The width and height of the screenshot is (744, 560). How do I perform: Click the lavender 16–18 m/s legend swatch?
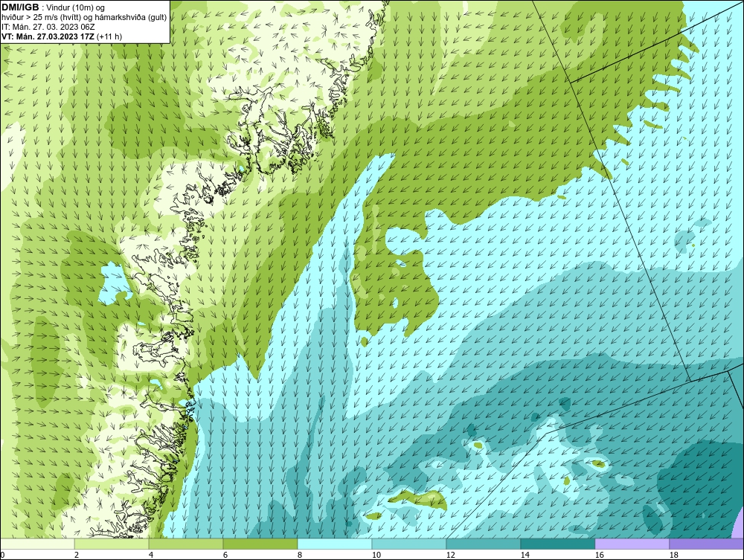[632, 544]
